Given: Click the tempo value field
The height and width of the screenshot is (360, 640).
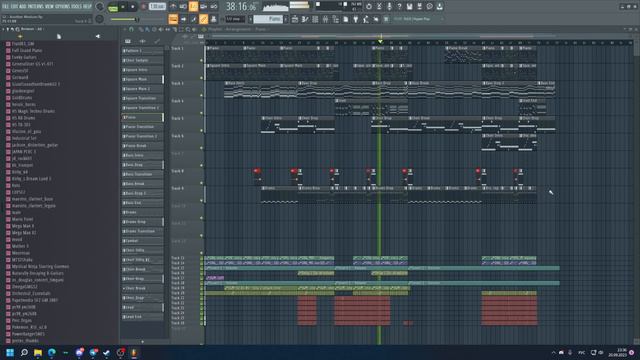Looking at the screenshot, I should pos(157,7).
